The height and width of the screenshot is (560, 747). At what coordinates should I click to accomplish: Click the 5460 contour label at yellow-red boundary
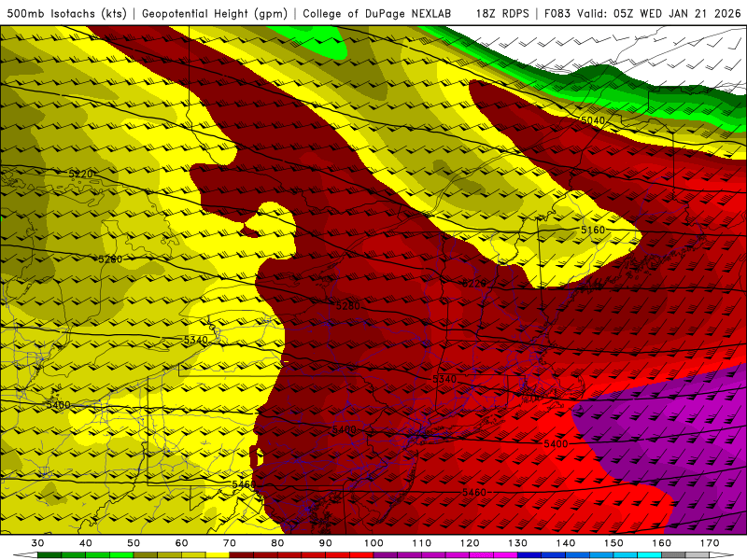(x=244, y=484)
